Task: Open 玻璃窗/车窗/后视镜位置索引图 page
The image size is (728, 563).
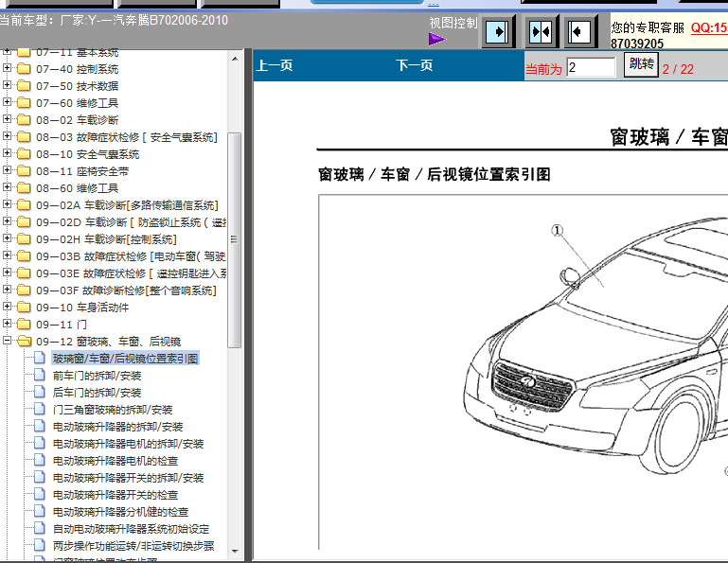Action: coord(125,359)
